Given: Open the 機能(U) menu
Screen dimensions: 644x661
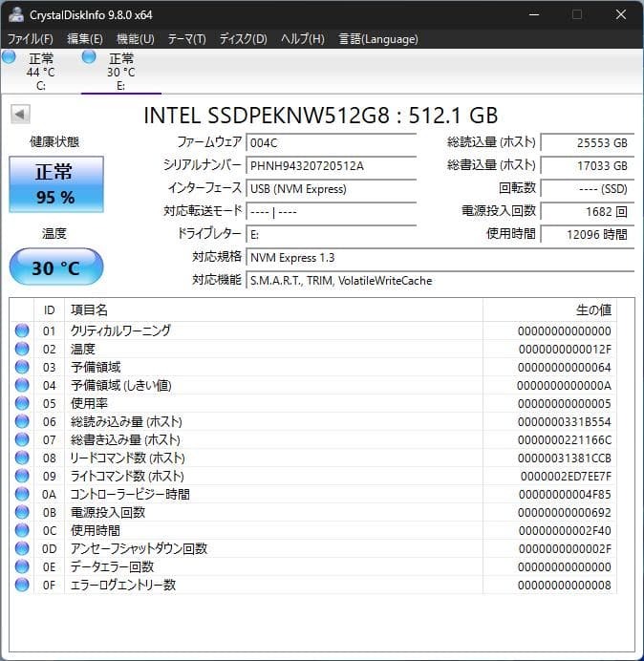Looking at the screenshot, I should [136, 39].
